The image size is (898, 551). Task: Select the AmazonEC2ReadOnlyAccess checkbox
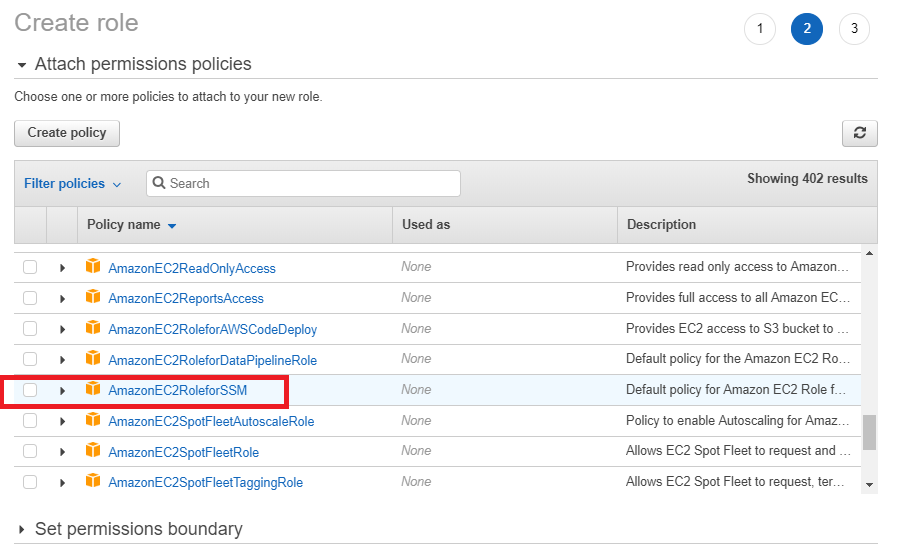coord(30,268)
